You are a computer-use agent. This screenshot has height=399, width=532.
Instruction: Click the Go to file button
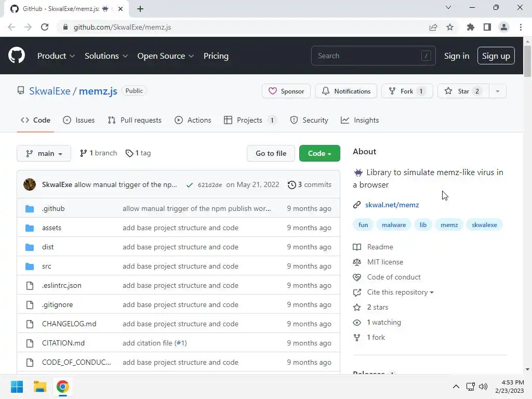[x=271, y=153]
